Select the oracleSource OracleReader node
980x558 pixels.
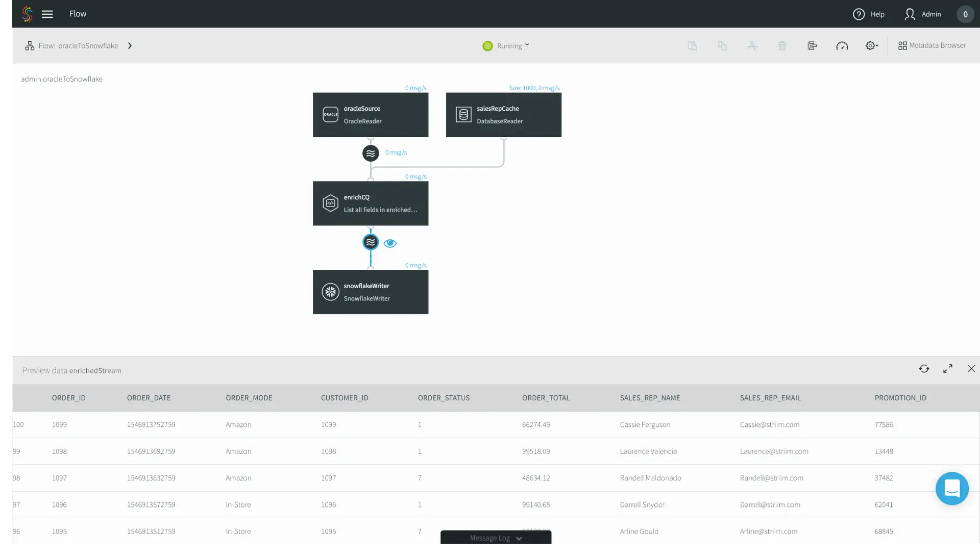(371, 115)
